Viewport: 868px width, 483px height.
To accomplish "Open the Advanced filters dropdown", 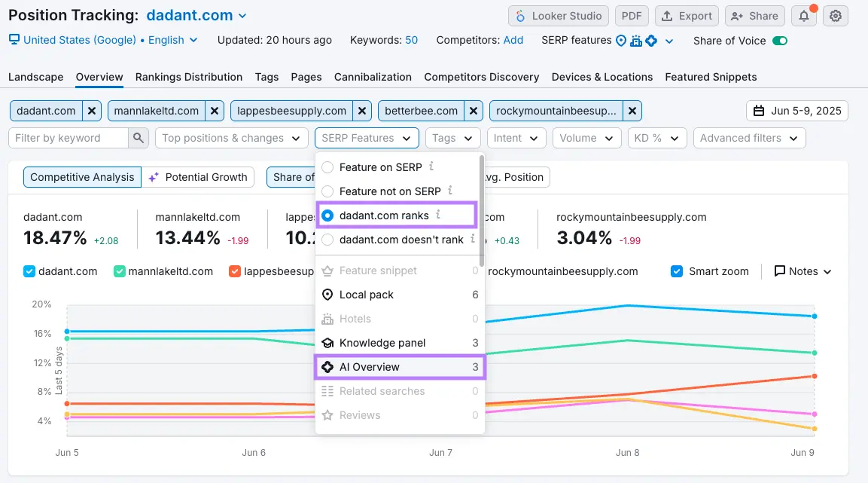I will (x=749, y=138).
